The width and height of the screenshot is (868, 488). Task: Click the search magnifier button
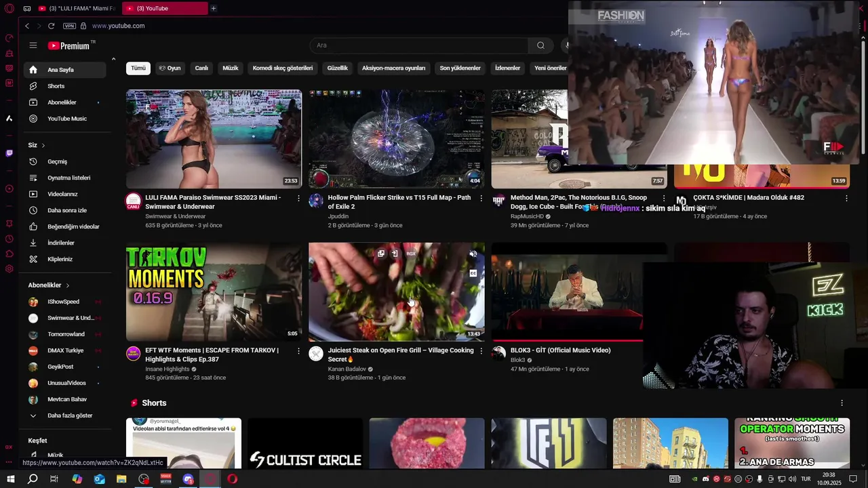tap(540, 45)
